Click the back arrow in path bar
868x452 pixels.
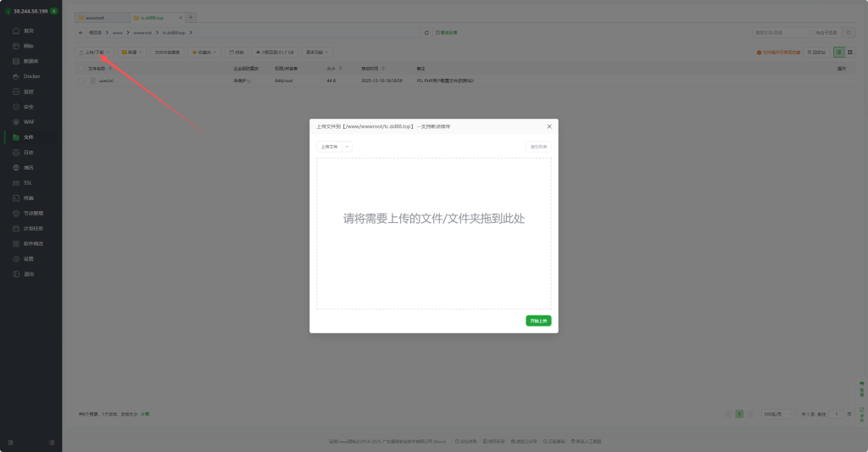tap(81, 33)
